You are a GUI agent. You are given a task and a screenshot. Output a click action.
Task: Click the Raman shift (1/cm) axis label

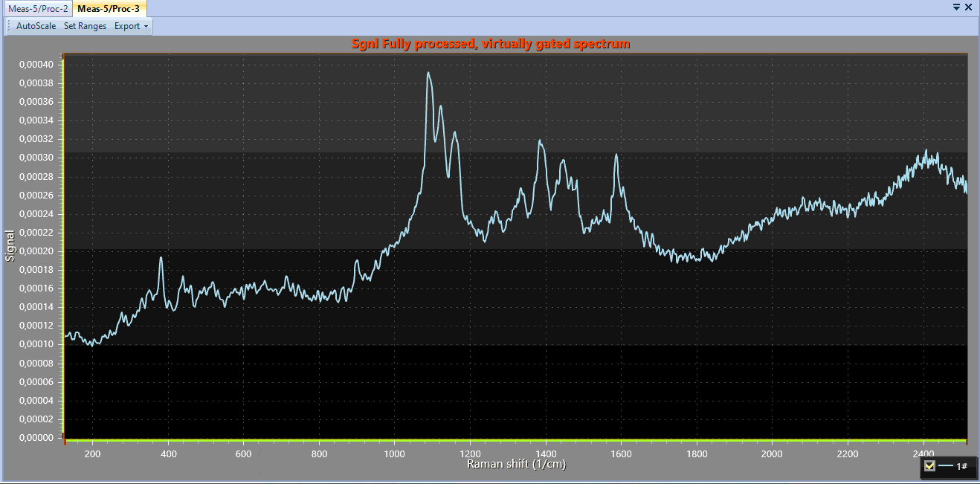(517, 464)
